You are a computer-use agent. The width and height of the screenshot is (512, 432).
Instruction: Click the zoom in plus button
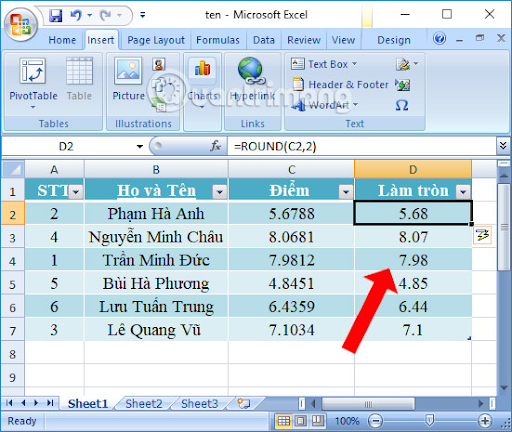(x=484, y=421)
